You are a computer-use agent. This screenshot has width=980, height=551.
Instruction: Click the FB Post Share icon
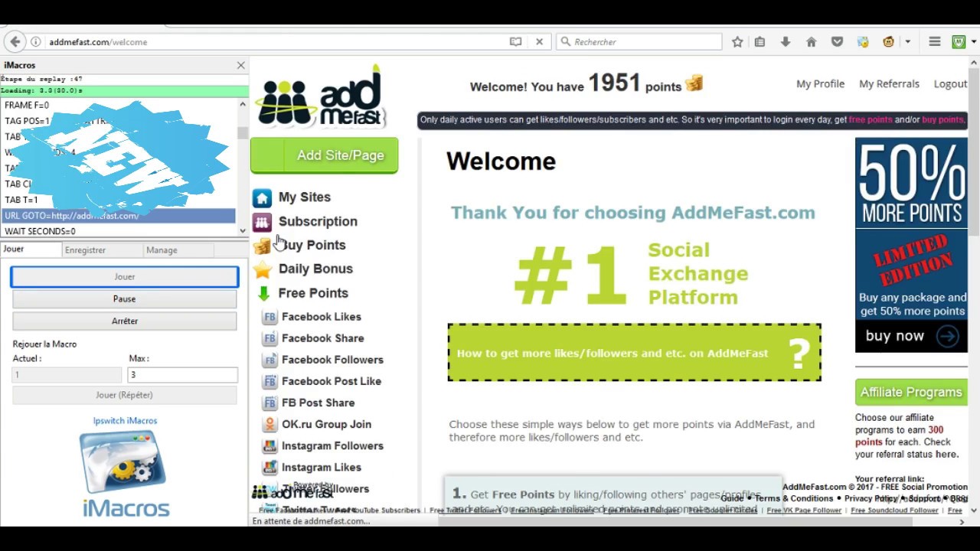[x=269, y=403]
